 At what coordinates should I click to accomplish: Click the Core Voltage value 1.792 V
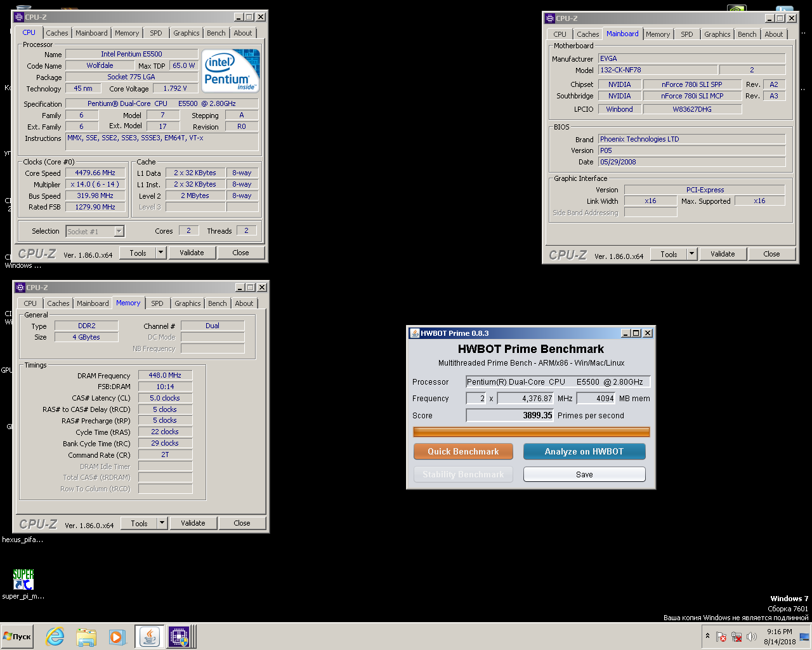(x=175, y=88)
